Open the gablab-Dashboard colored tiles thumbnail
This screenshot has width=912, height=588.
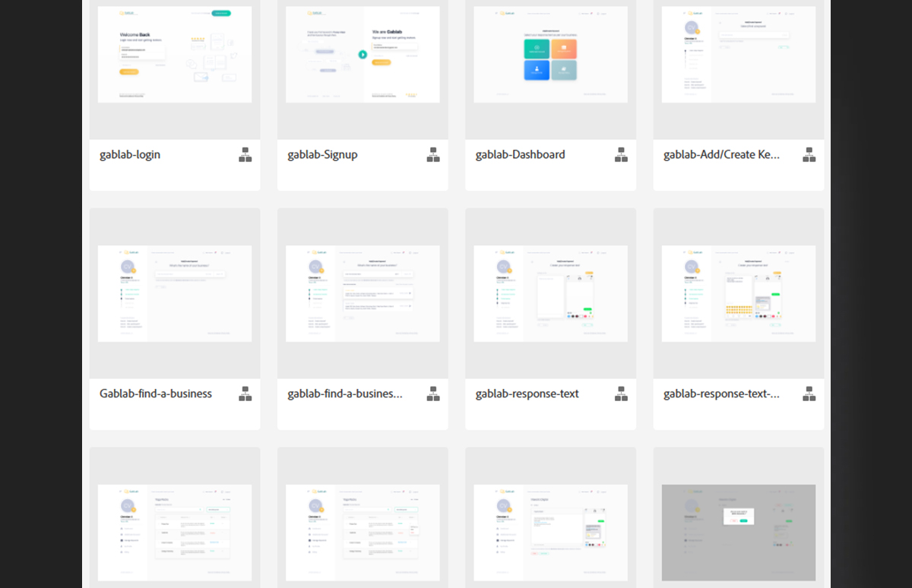pyautogui.click(x=551, y=55)
